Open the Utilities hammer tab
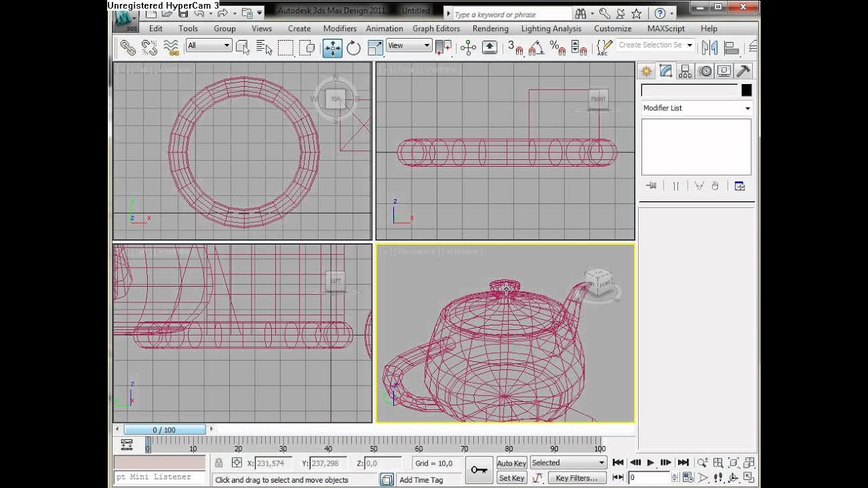This screenshot has height=488, width=868. click(x=744, y=71)
